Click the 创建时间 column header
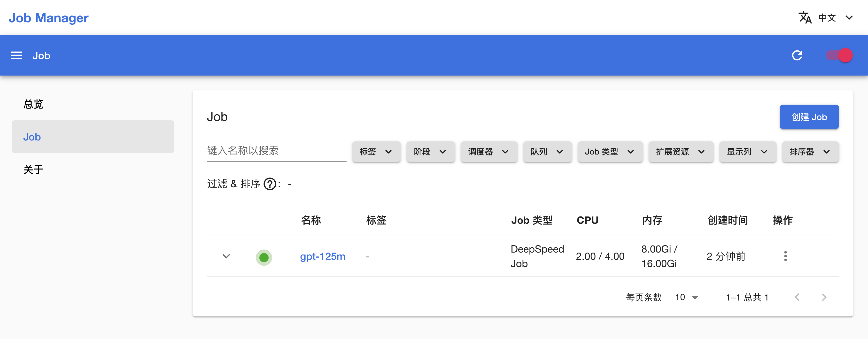This screenshot has height=339, width=868. click(728, 220)
